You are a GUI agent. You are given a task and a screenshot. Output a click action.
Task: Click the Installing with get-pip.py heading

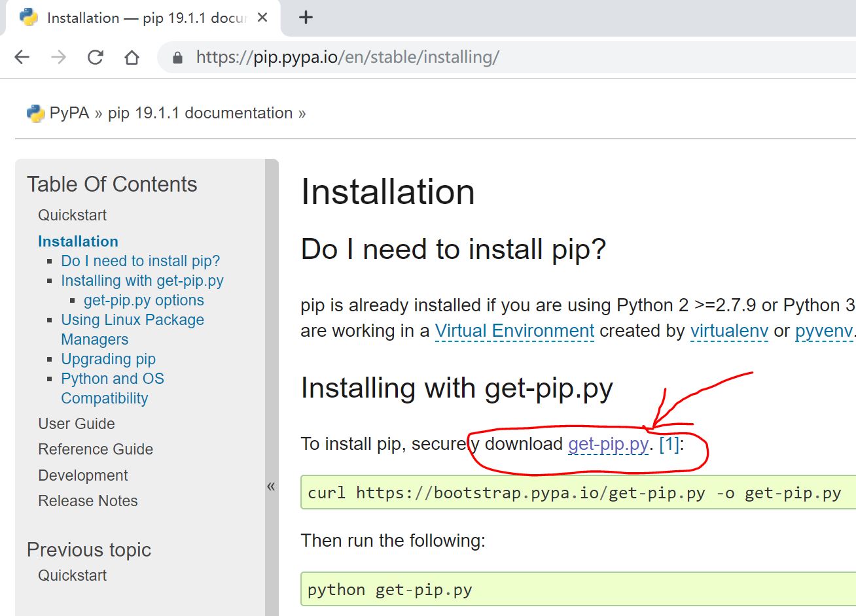(x=457, y=388)
